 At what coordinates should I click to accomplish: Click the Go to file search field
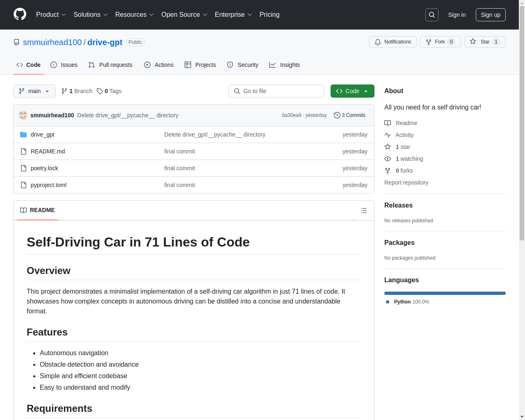click(x=276, y=91)
